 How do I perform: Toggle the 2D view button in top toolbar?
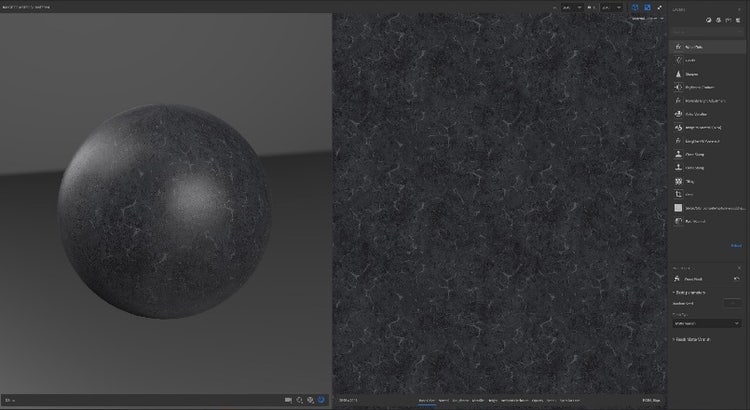pos(647,7)
